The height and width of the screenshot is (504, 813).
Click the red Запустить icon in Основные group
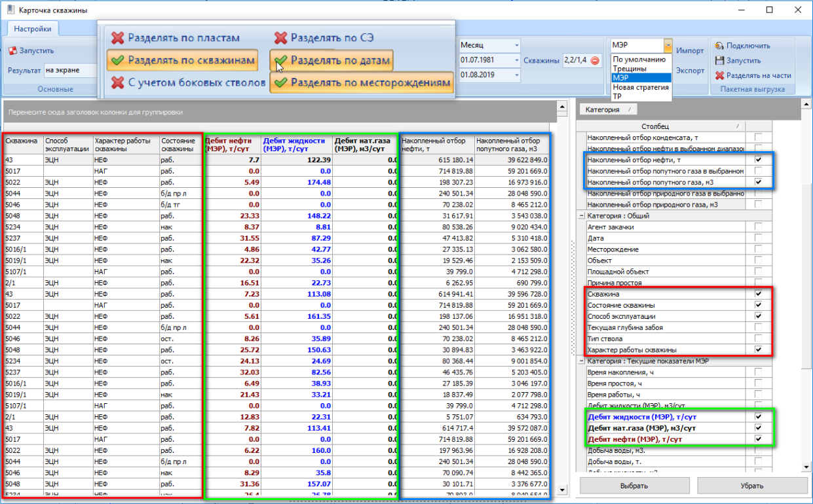click(x=12, y=50)
